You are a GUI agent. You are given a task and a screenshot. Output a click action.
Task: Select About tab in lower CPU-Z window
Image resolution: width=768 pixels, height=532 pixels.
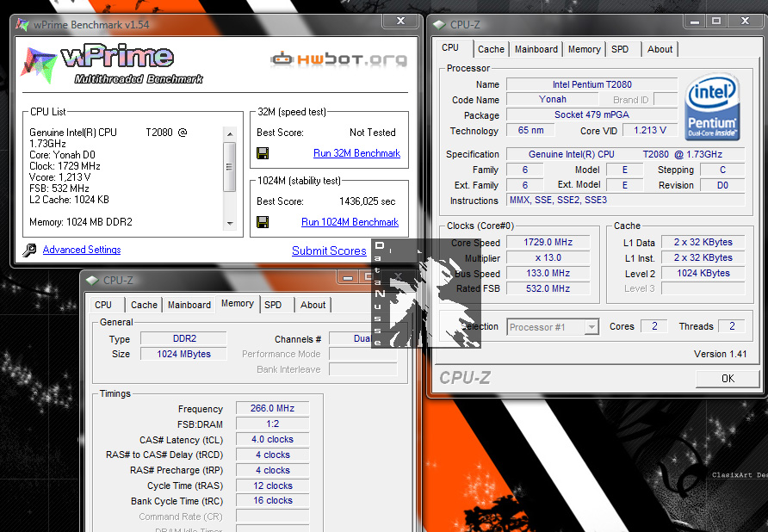(x=313, y=305)
